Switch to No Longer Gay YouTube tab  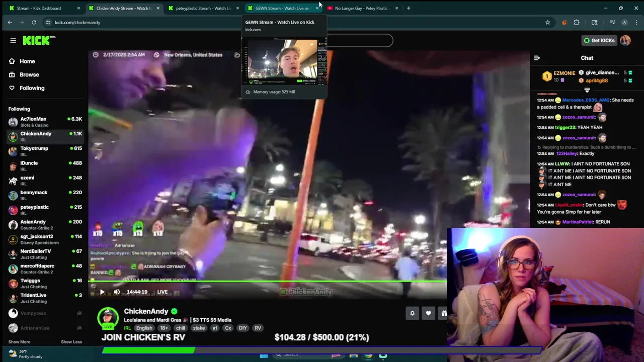[363, 8]
